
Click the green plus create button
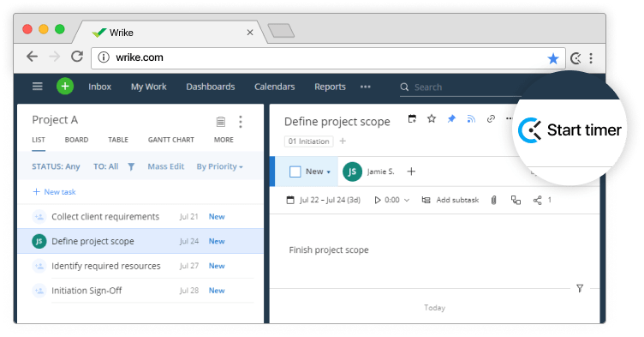[65, 87]
